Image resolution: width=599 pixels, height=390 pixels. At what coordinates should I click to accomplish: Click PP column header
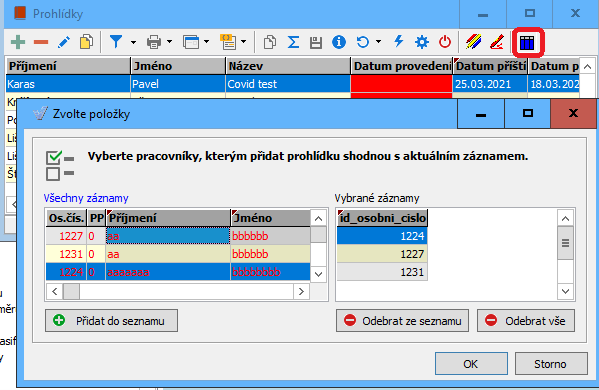click(96, 218)
